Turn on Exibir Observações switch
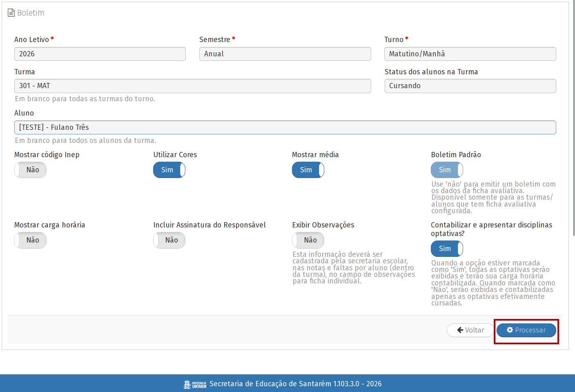This screenshot has width=575, height=392. (x=308, y=240)
